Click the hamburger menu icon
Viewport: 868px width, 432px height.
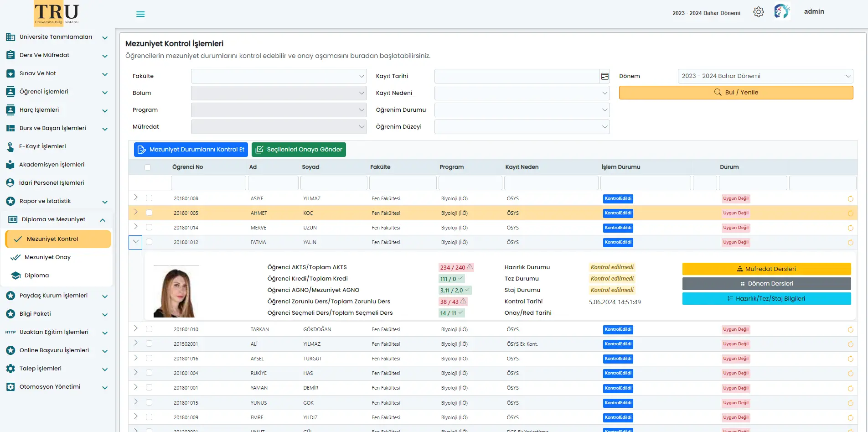[140, 14]
